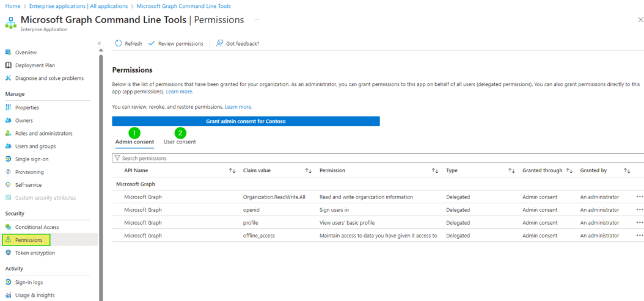644x301 pixels.
Task: Click Learn more link after app permissions
Action: point(179,92)
